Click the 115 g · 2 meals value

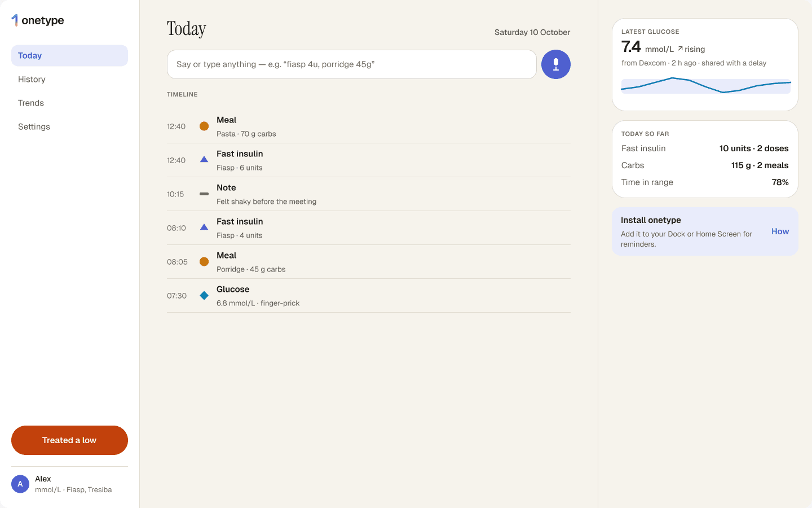[760, 165]
